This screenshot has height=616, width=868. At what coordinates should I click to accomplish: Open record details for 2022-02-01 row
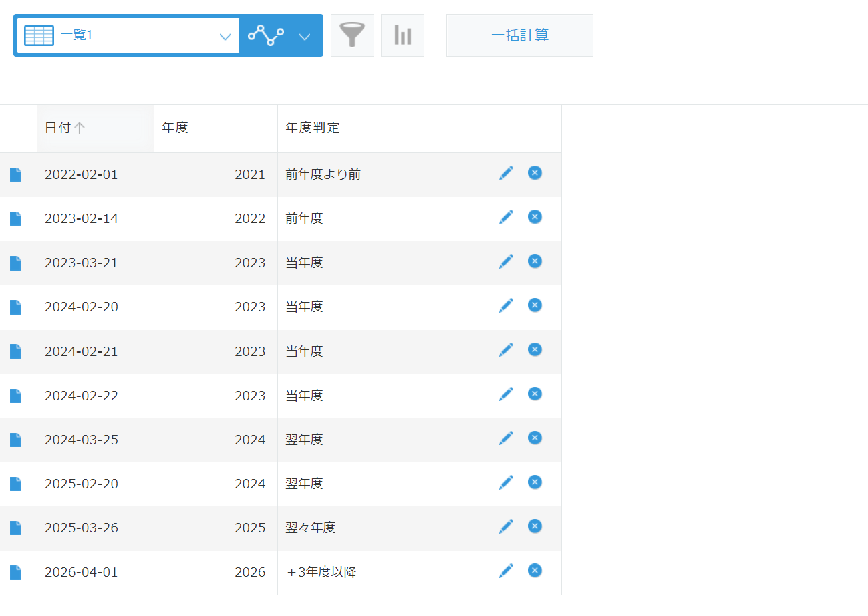pyautogui.click(x=15, y=175)
